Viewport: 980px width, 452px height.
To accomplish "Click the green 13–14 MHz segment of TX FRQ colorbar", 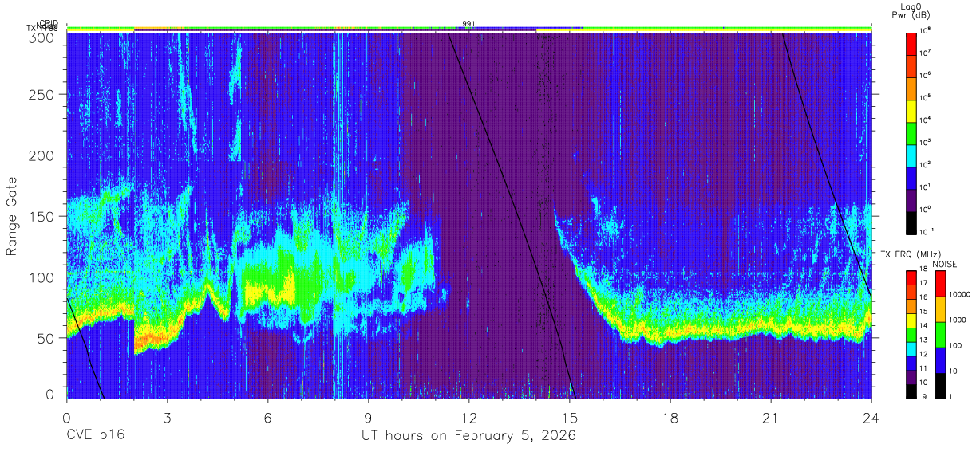I will click(x=911, y=333).
